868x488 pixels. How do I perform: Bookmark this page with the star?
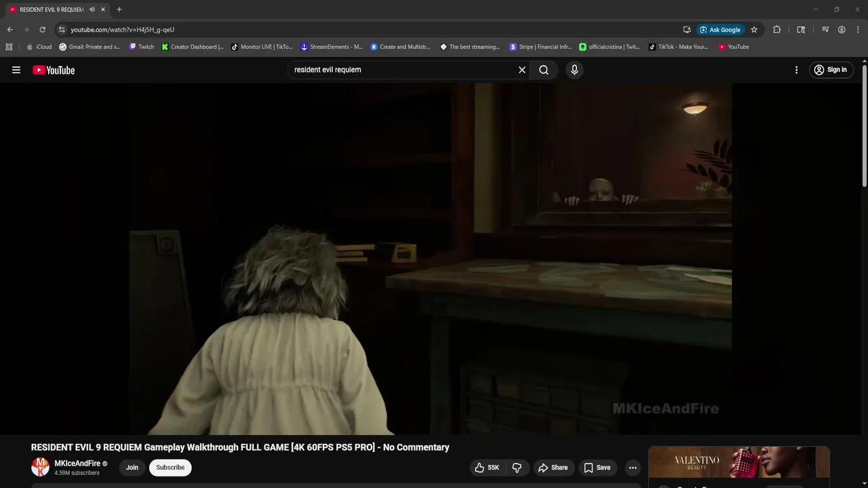pos(754,30)
